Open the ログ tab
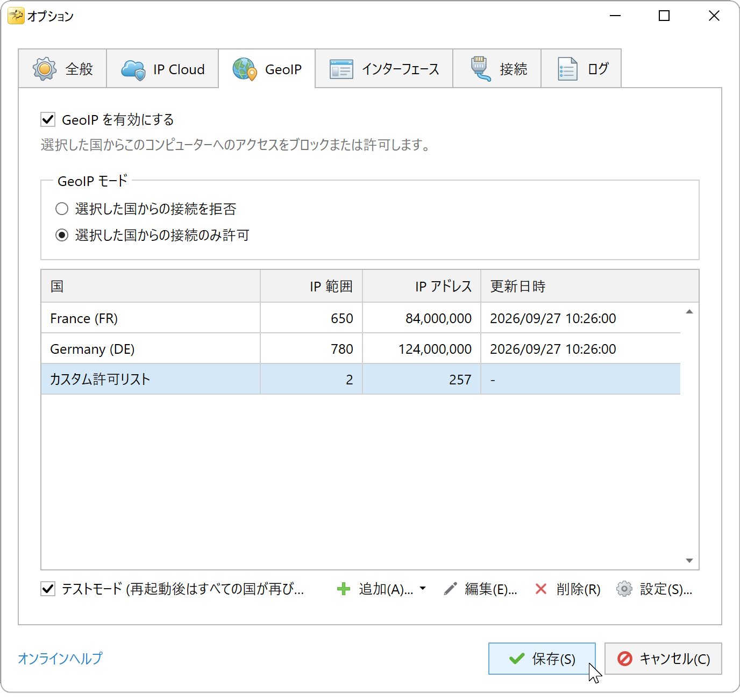 581,68
